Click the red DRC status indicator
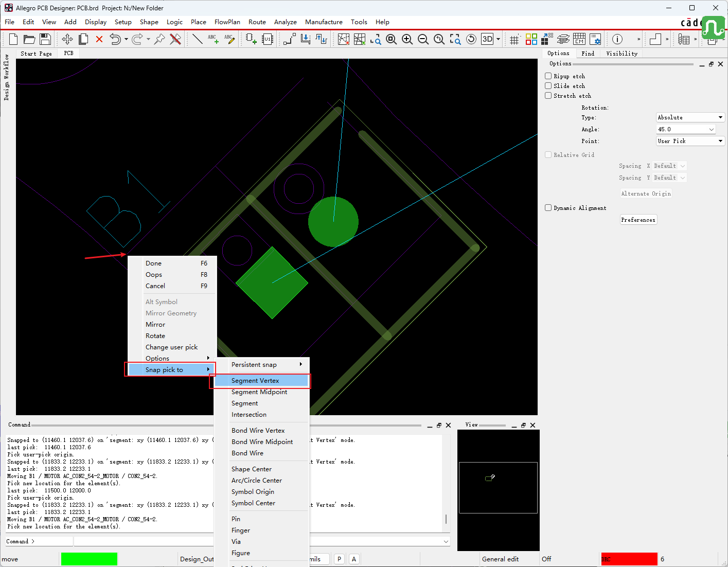The width and height of the screenshot is (728, 567). (x=629, y=559)
